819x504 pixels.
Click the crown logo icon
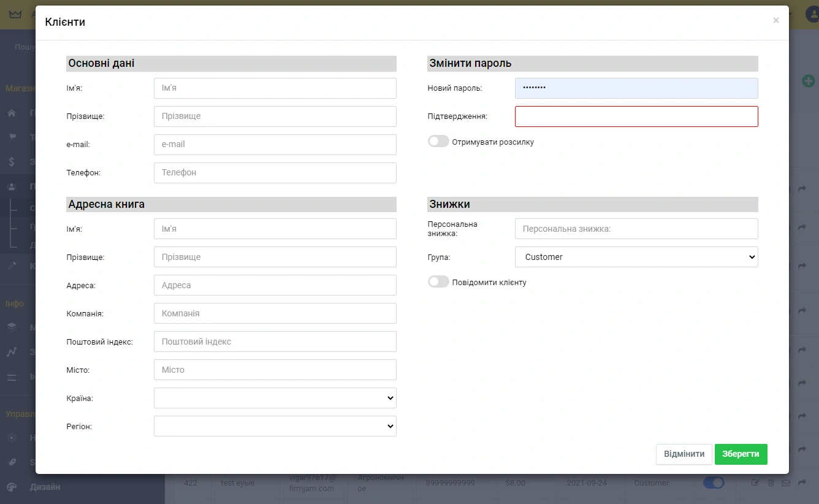coord(15,14)
